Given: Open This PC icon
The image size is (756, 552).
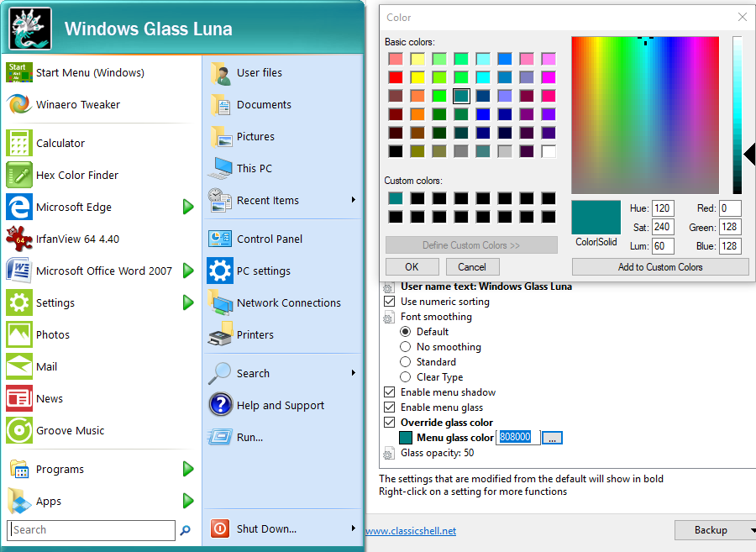Looking at the screenshot, I should (x=220, y=168).
